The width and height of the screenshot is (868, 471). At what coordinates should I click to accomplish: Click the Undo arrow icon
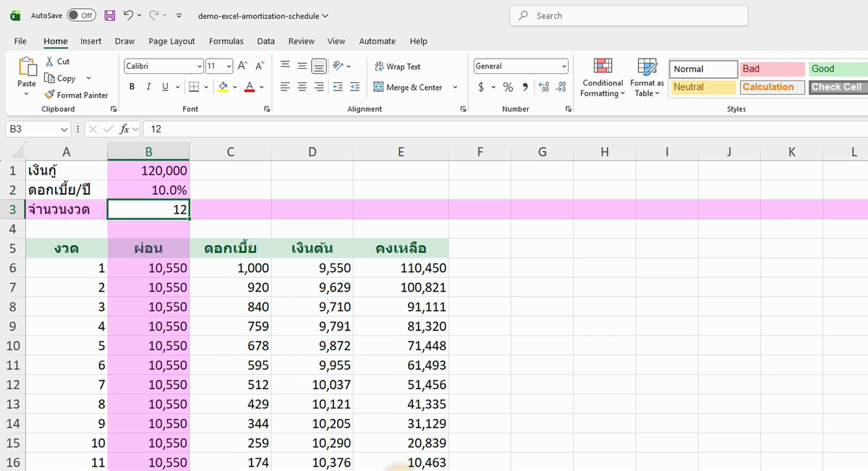pyautogui.click(x=128, y=15)
